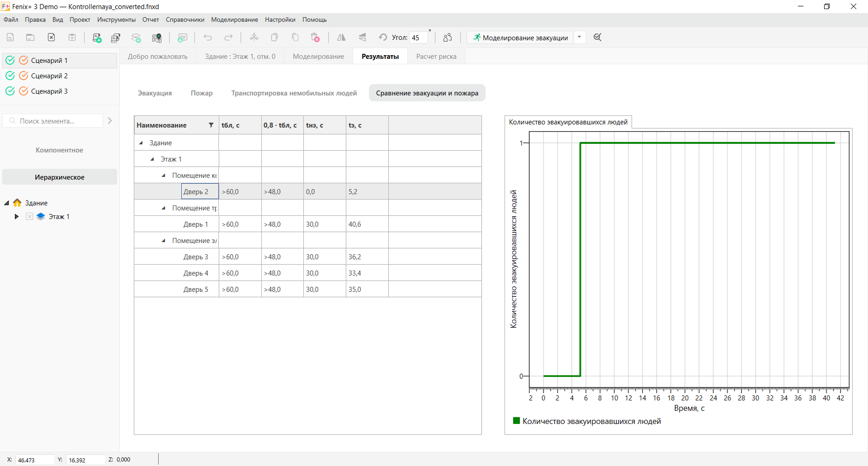The width and height of the screenshot is (868, 466).
Task: Click the copy scenario stacked pages icon
Action: point(116,38)
